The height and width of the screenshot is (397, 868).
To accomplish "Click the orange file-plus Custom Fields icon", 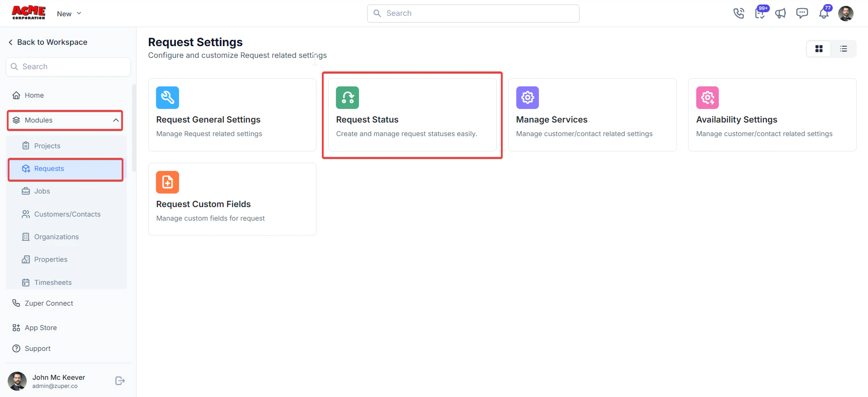I will [168, 182].
